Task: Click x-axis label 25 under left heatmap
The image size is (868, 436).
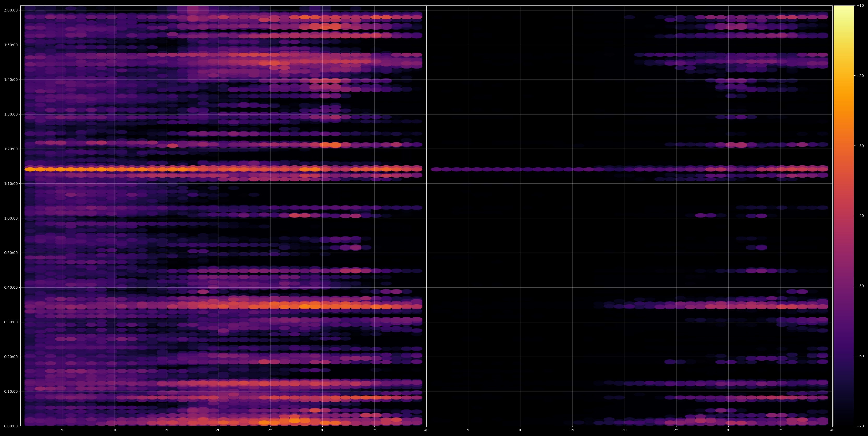Action: (x=270, y=430)
